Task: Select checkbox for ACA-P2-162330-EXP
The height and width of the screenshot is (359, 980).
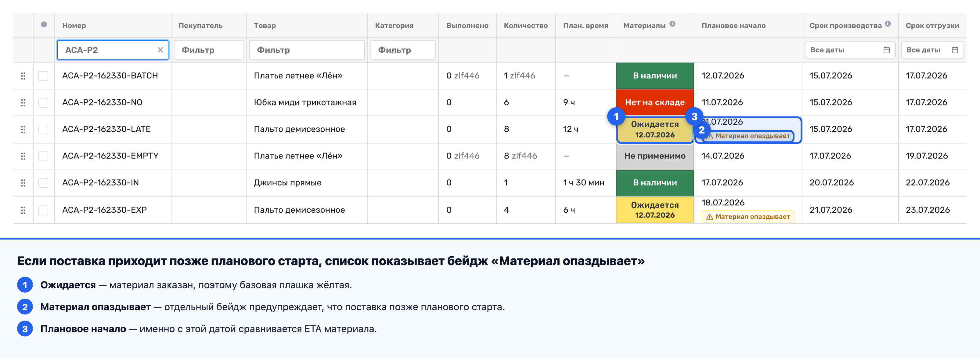Action: [x=43, y=210]
